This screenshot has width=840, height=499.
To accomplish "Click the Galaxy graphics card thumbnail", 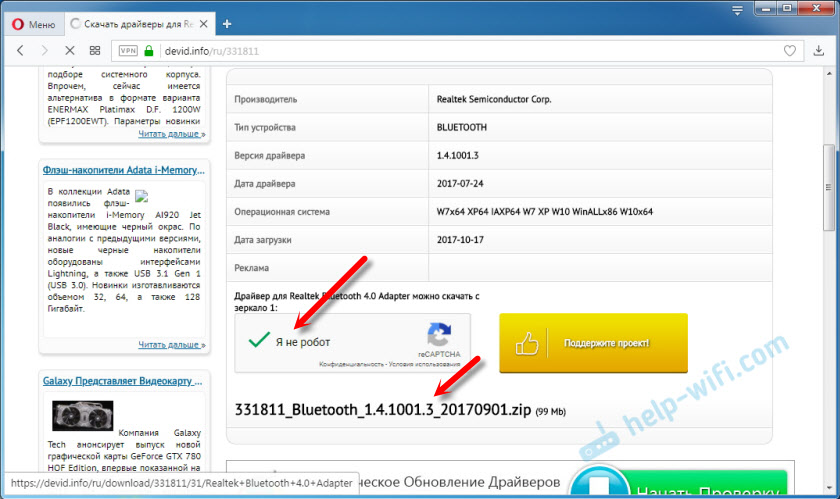I will (82, 415).
